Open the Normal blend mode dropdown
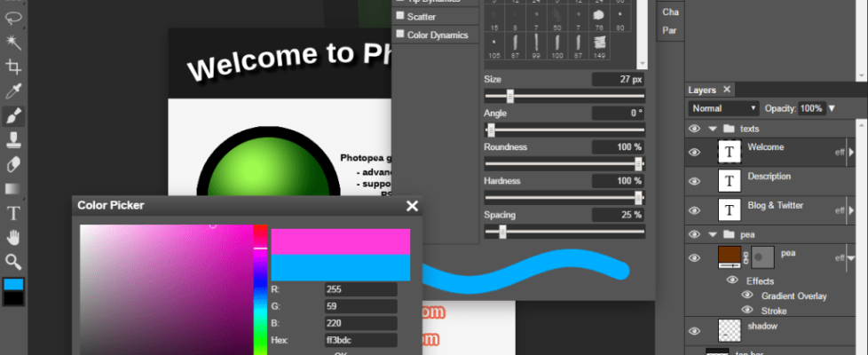The width and height of the screenshot is (868, 355). click(x=723, y=108)
